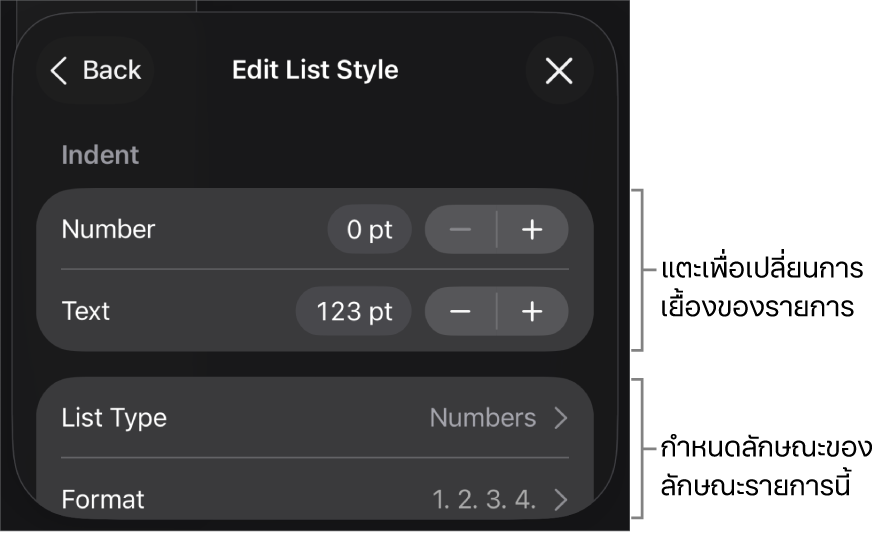Tap the Back chevron arrow icon

(59, 70)
